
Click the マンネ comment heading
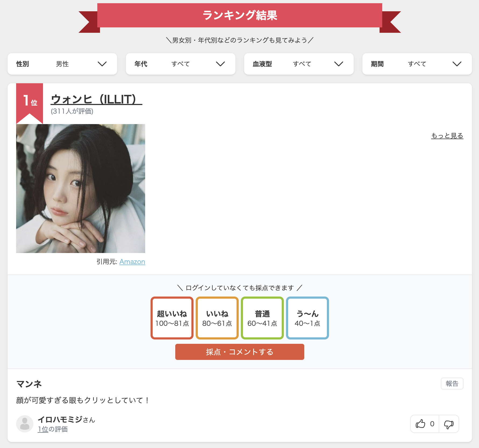point(29,384)
